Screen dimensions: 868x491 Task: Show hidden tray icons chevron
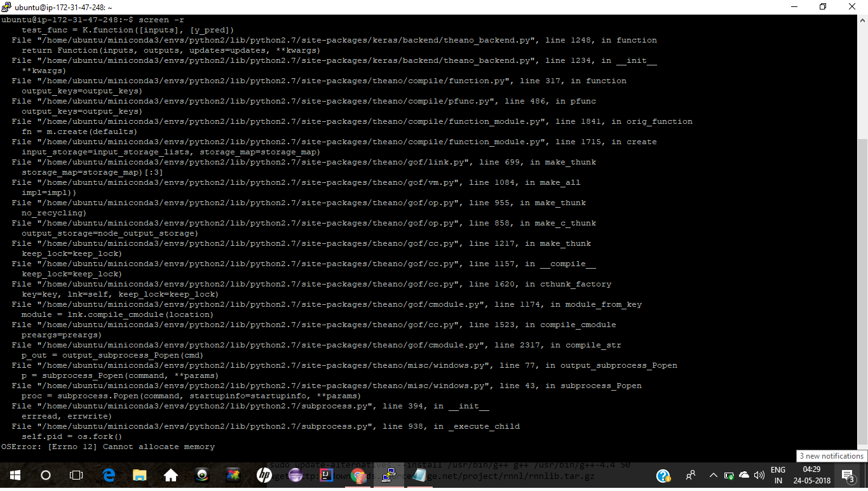(x=713, y=475)
